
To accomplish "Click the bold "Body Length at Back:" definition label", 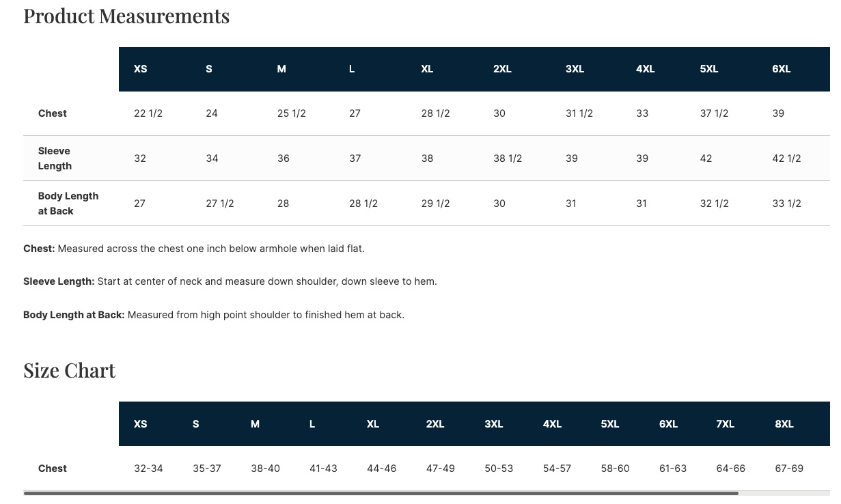I will [74, 315].
